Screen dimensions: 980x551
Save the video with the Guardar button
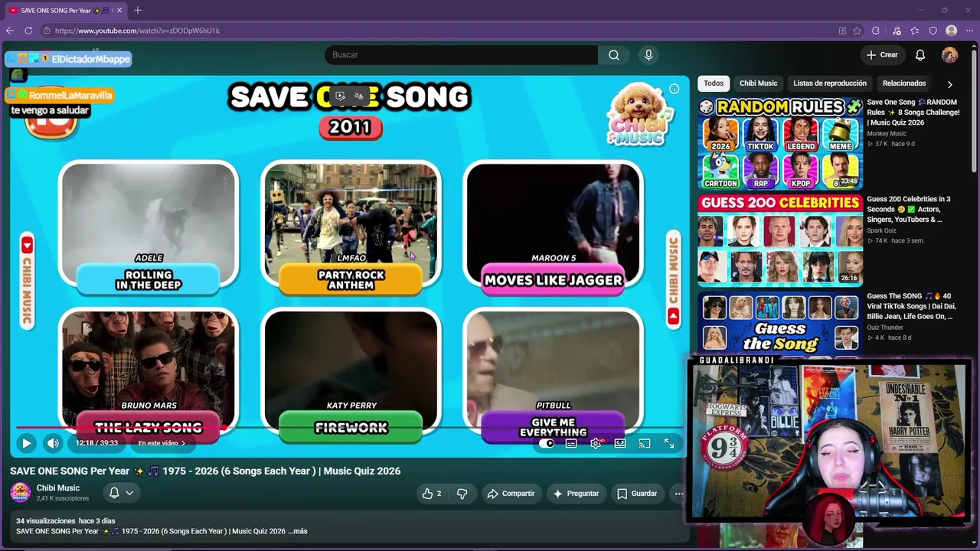tap(637, 494)
